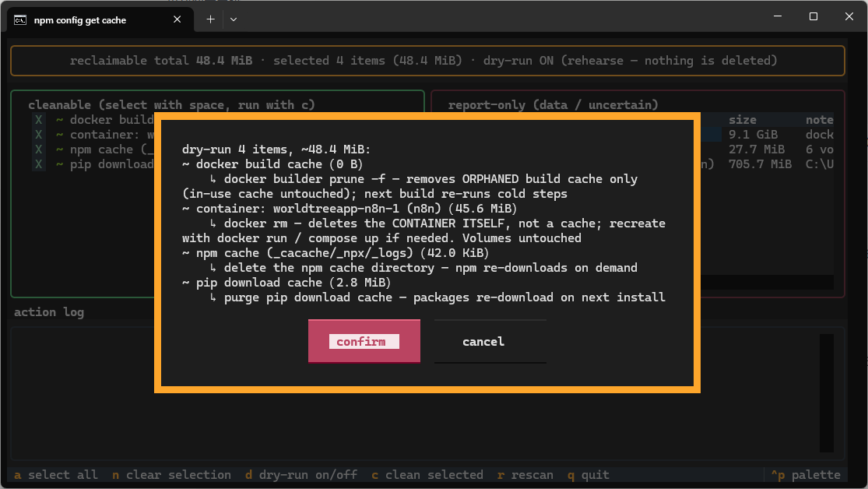Toggle the pip download row checkbox
Screen dimensions: 868x489
point(38,164)
